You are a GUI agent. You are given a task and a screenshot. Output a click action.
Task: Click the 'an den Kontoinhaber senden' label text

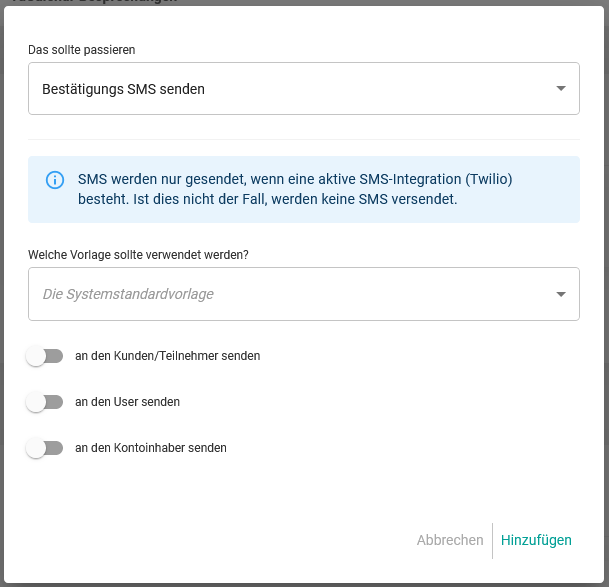pyautogui.click(x=150, y=448)
